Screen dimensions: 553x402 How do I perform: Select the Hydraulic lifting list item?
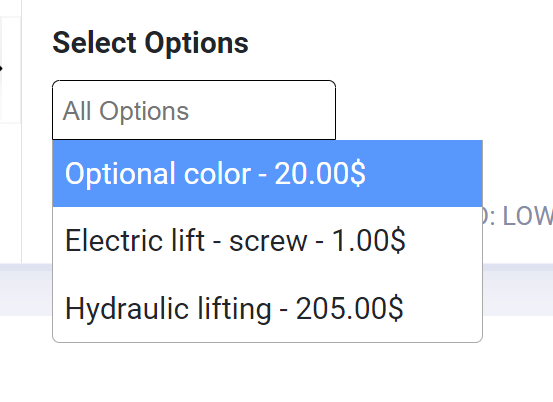coord(267,308)
